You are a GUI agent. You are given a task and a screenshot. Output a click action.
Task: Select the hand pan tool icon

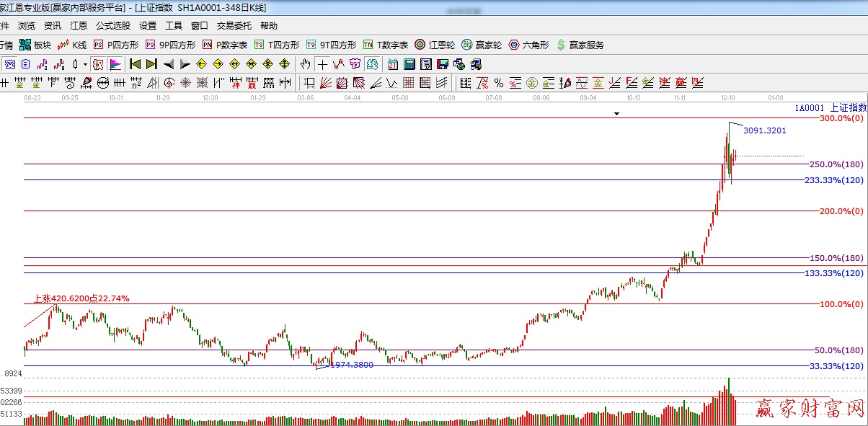pos(306,63)
